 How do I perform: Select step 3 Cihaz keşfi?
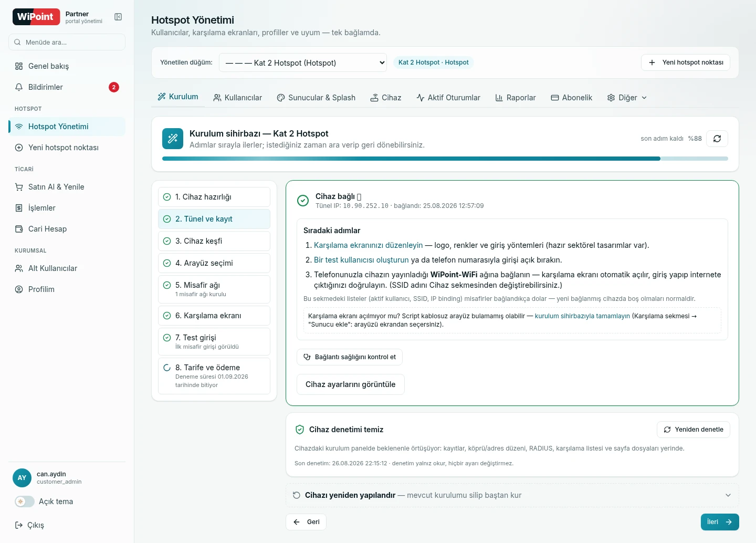(214, 241)
